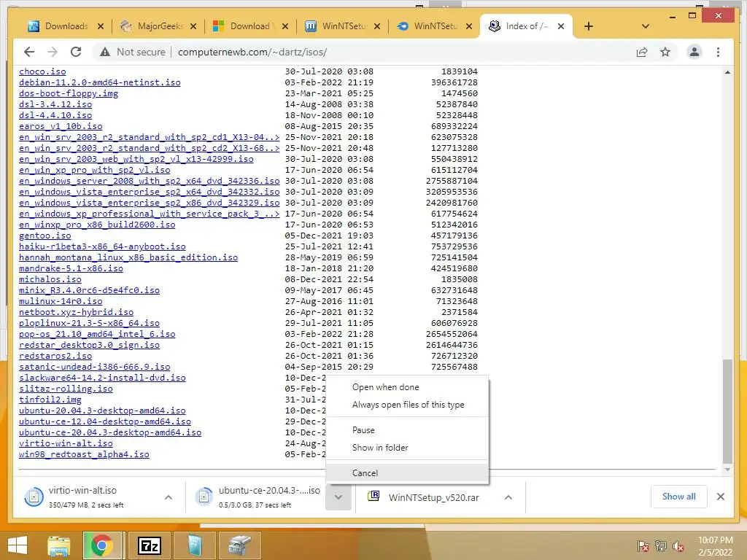
Task: Open the taskbar clock showing 10:07 PM
Action: (715, 546)
